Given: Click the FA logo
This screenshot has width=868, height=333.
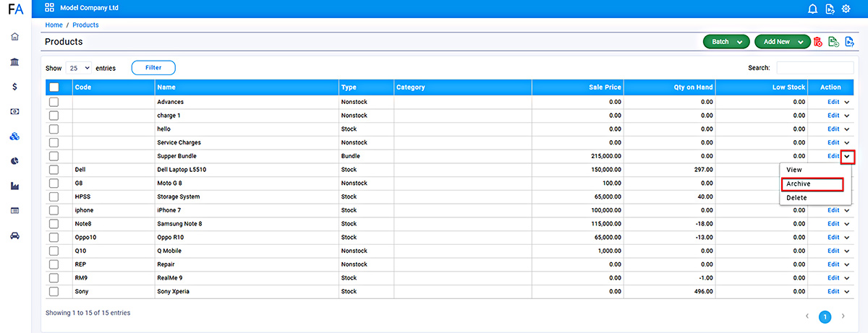Looking at the screenshot, I should pyautogui.click(x=15, y=9).
